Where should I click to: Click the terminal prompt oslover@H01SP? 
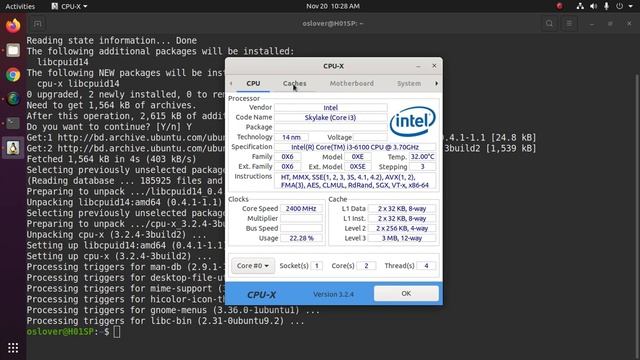tap(60, 331)
